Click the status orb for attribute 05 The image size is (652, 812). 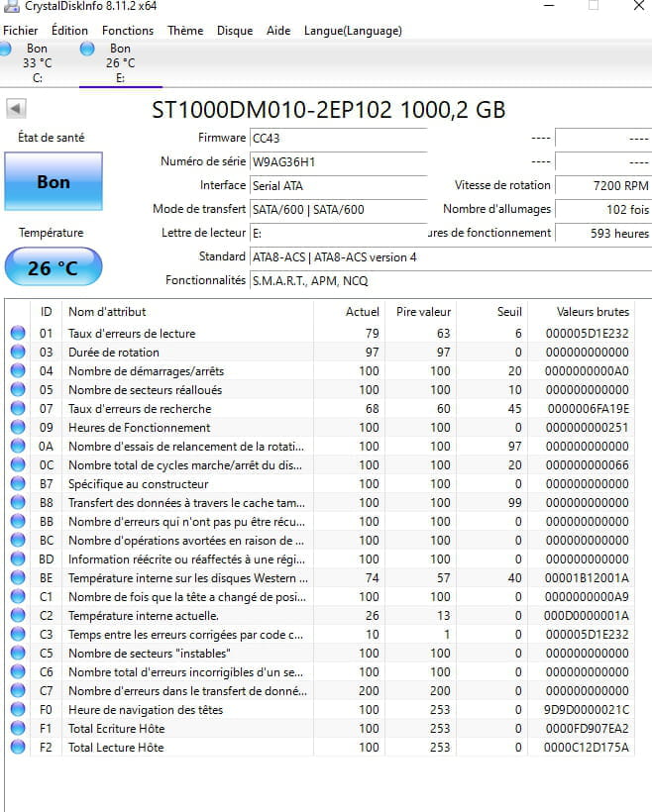pos(18,389)
